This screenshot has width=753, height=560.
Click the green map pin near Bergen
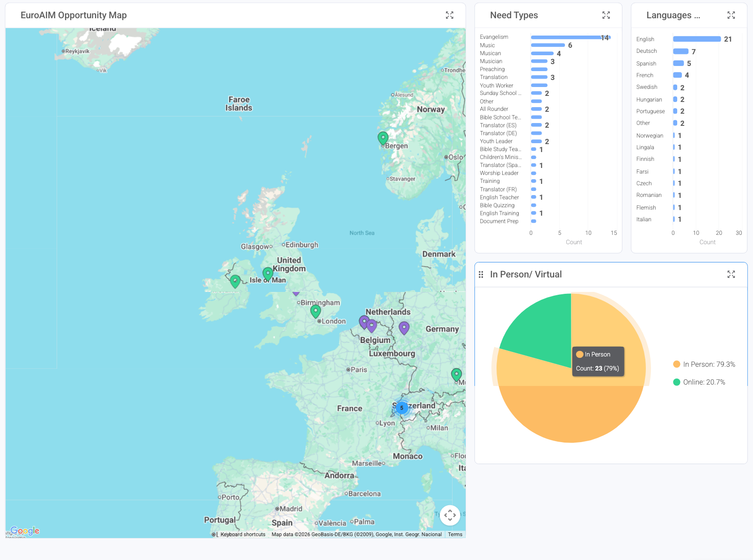(383, 138)
